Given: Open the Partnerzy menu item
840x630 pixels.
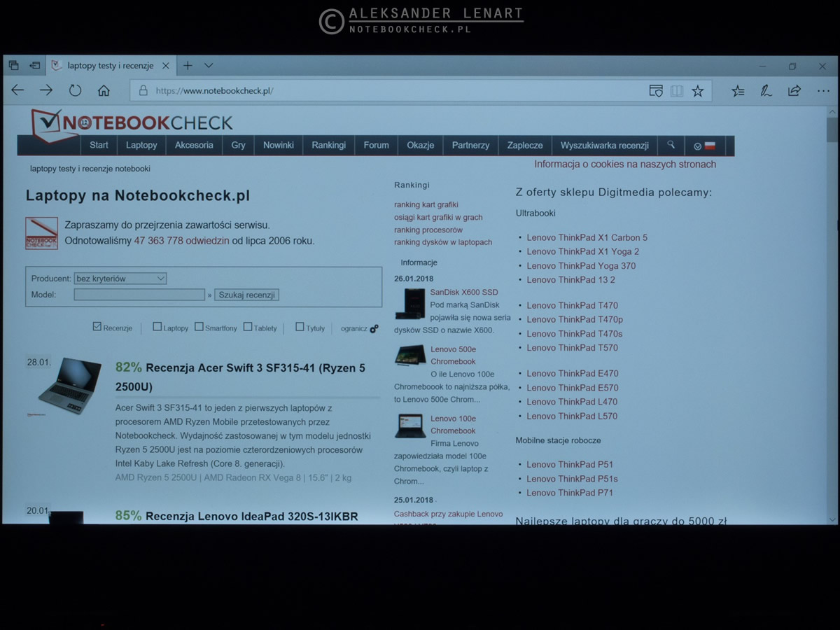Looking at the screenshot, I should pos(470,146).
